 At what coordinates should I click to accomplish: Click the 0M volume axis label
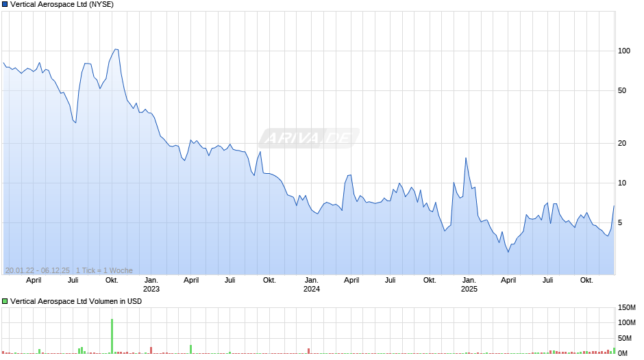click(623, 353)
